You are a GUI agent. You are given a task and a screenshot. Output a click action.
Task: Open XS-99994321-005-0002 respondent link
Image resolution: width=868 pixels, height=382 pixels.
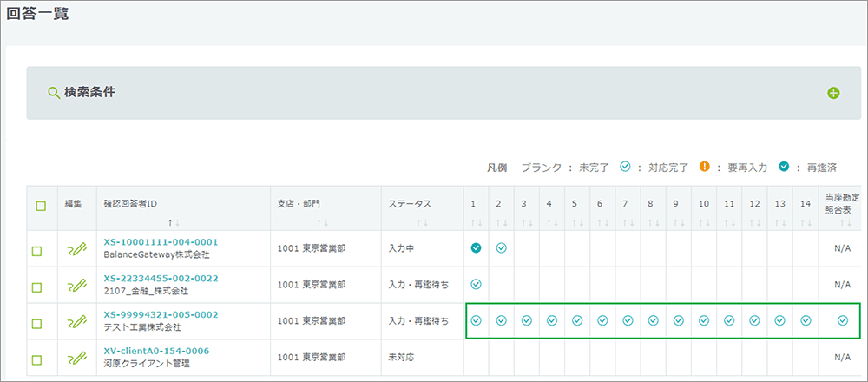coord(161,314)
